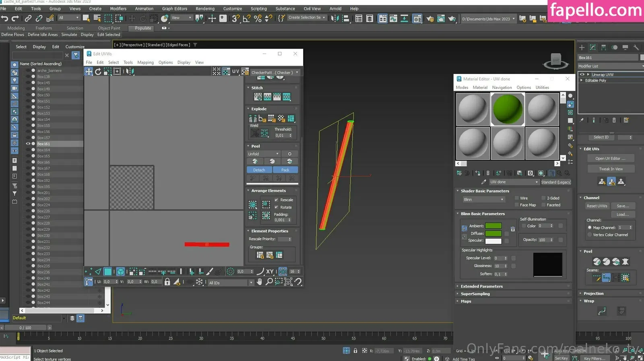Click the Reset UVWs button

point(597,206)
